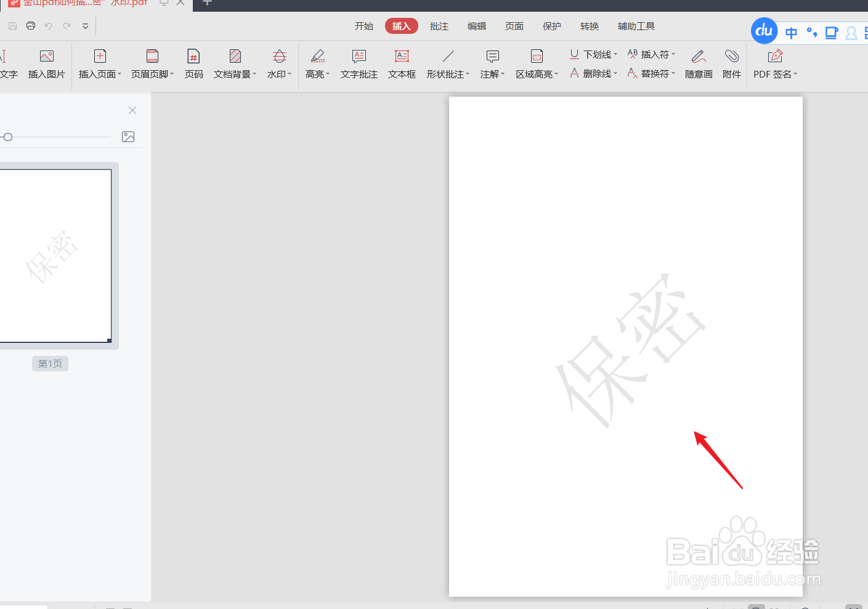Close the thumbnail side panel
The height and width of the screenshot is (609, 868).
[132, 110]
